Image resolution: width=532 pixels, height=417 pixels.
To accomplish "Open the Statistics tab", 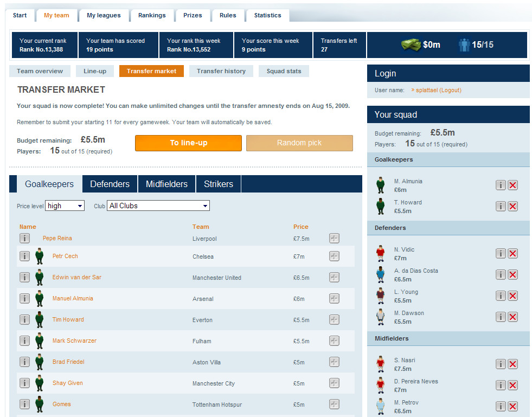I will (268, 15).
